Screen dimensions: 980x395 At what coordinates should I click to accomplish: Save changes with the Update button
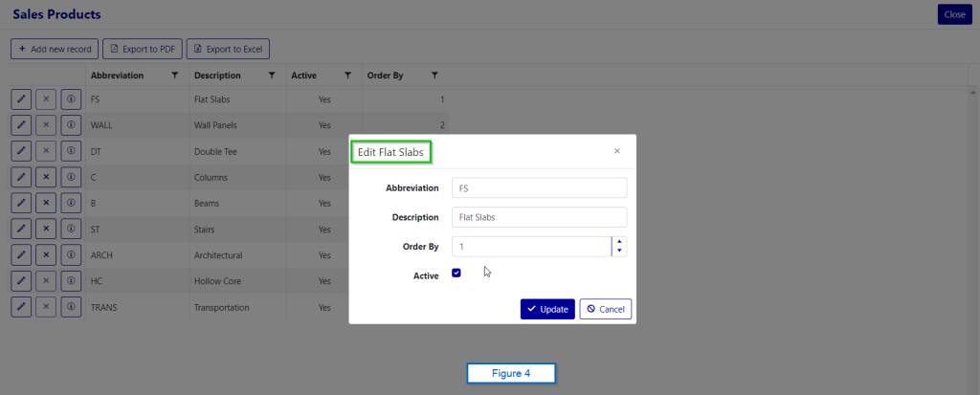(x=547, y=309)
